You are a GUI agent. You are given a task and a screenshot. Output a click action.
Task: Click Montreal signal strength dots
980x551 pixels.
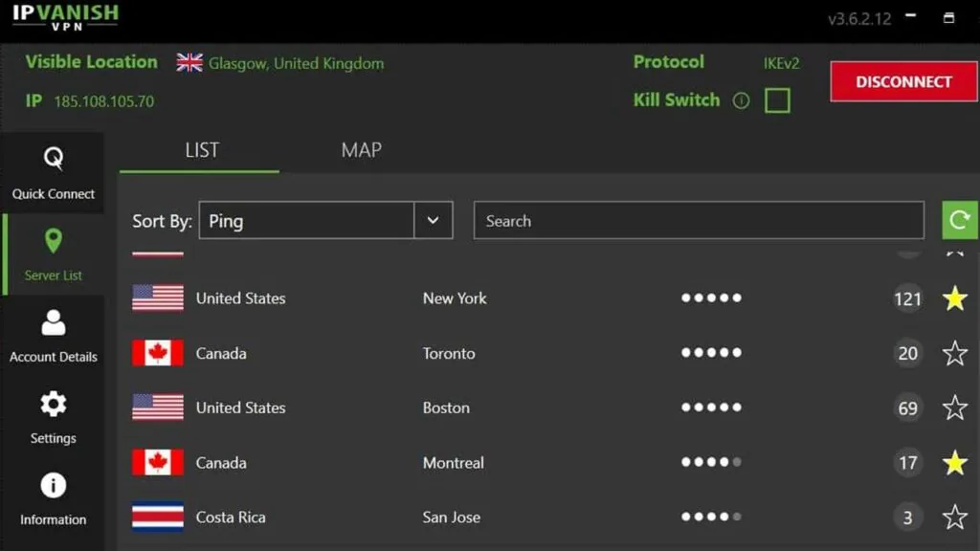(x=711, y=462)
